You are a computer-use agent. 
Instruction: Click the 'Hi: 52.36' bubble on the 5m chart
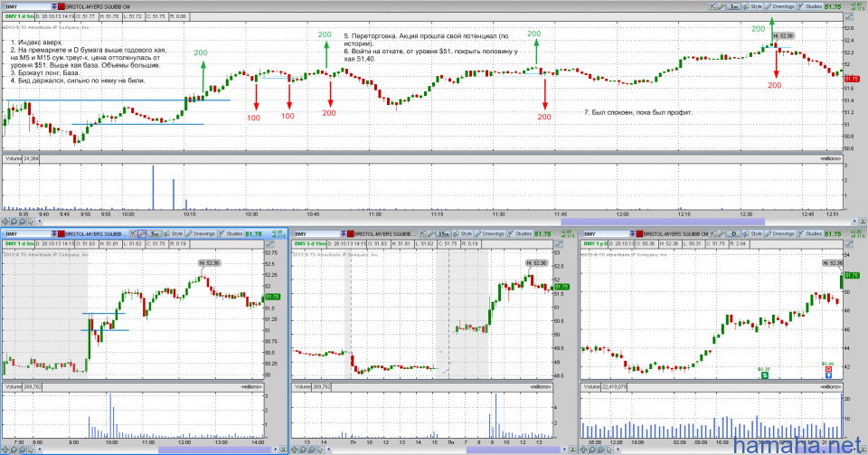click(x=209, y=263)
